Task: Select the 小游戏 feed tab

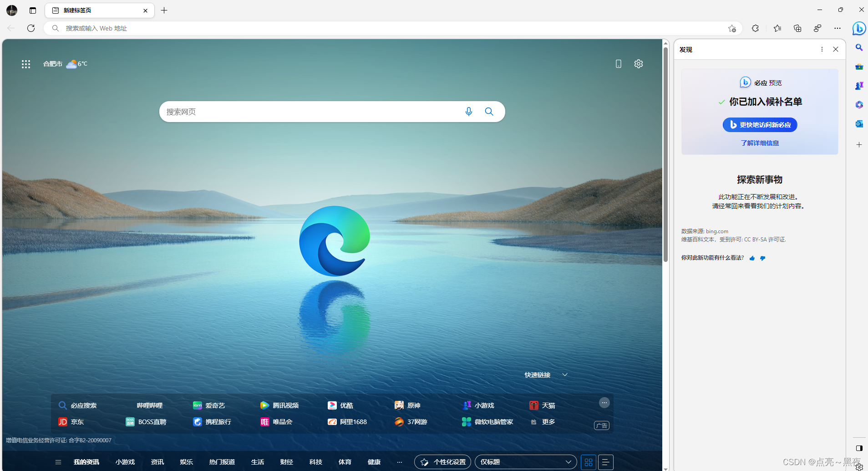Action: tap(125, 462)
